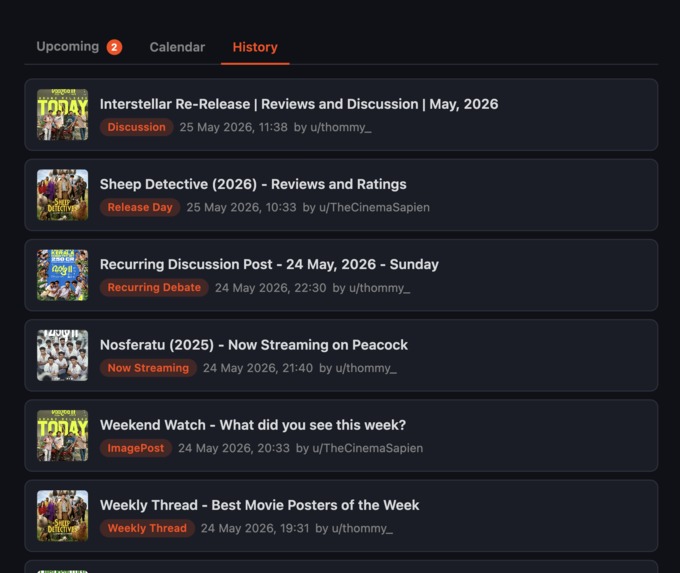The width and height of the screenshot is (680, 573).
Task: Click timestamp '25 May 2026, 11:38'
Action: click(x=233, y=127)
